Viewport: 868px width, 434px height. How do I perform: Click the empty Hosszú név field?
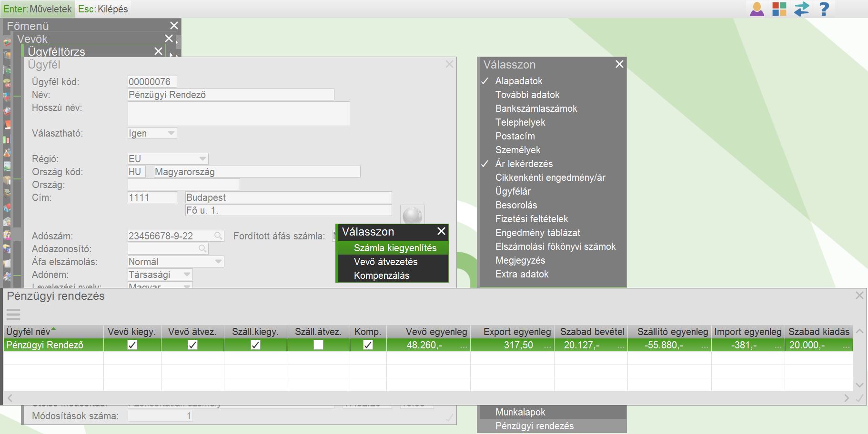click(x=239, y=114)
